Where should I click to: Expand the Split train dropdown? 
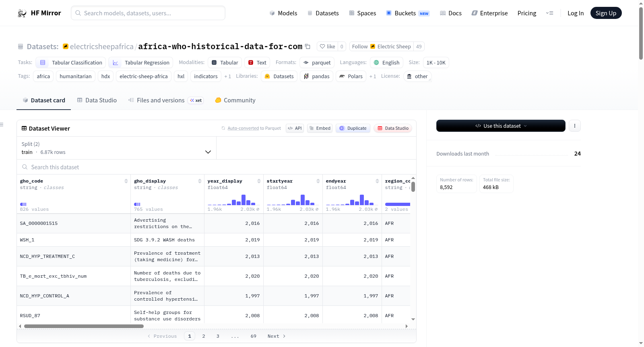pos(116,148)
